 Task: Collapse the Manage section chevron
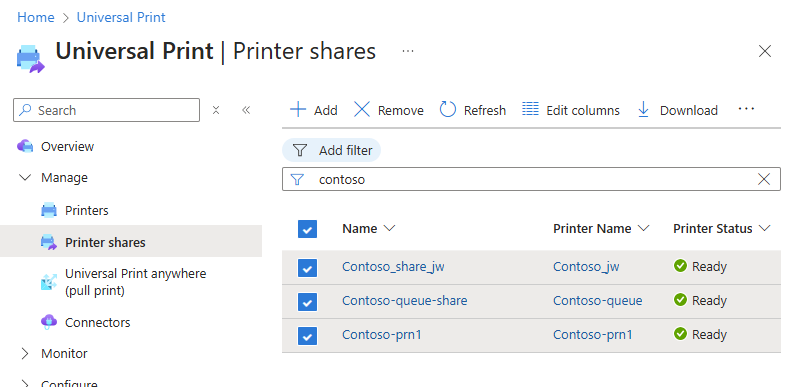pyautogui.click(x=25, y=177)
